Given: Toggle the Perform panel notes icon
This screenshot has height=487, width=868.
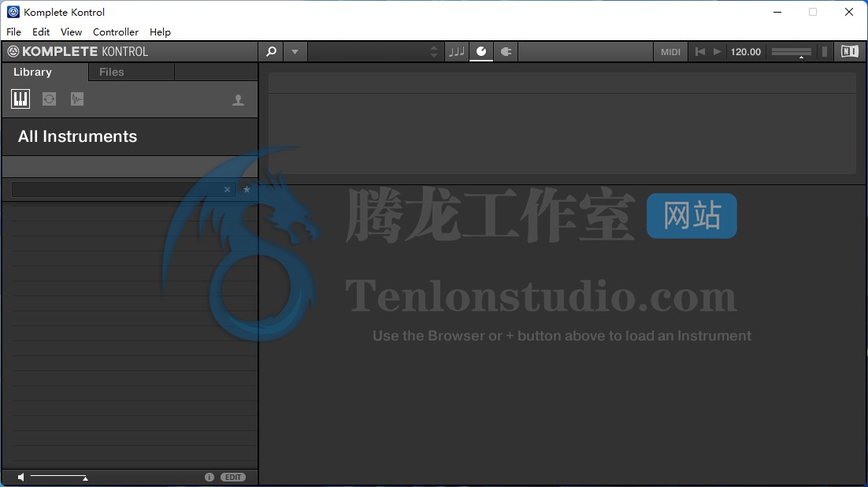Looking at the screenshot, I should [x=456, y=51].
